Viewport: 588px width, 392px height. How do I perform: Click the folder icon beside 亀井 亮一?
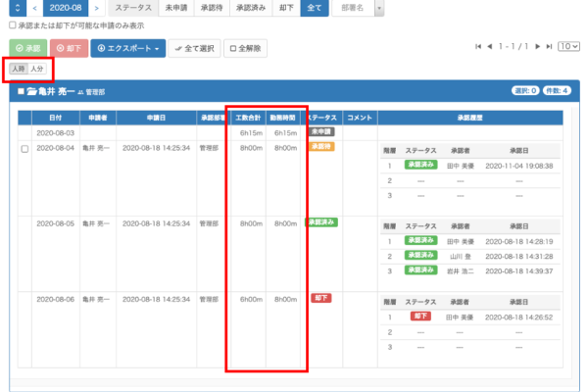pyautogui.click(x=30, y=91)
